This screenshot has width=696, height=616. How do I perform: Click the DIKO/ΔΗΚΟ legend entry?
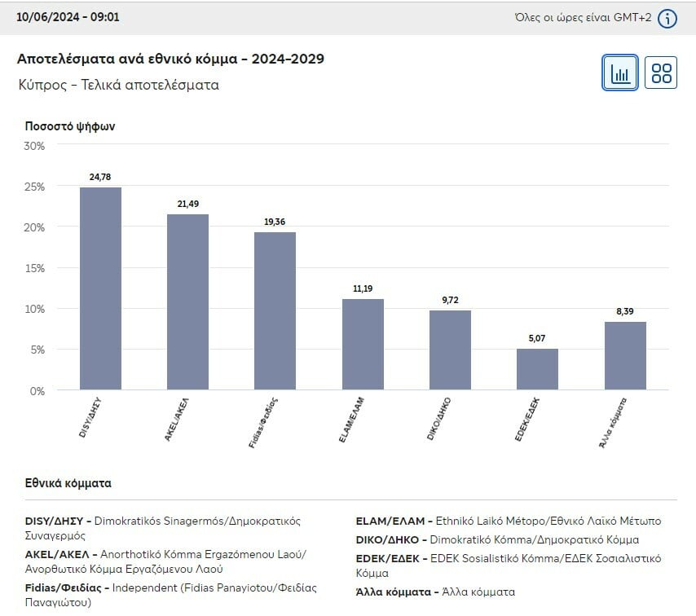tap(497, 539)
